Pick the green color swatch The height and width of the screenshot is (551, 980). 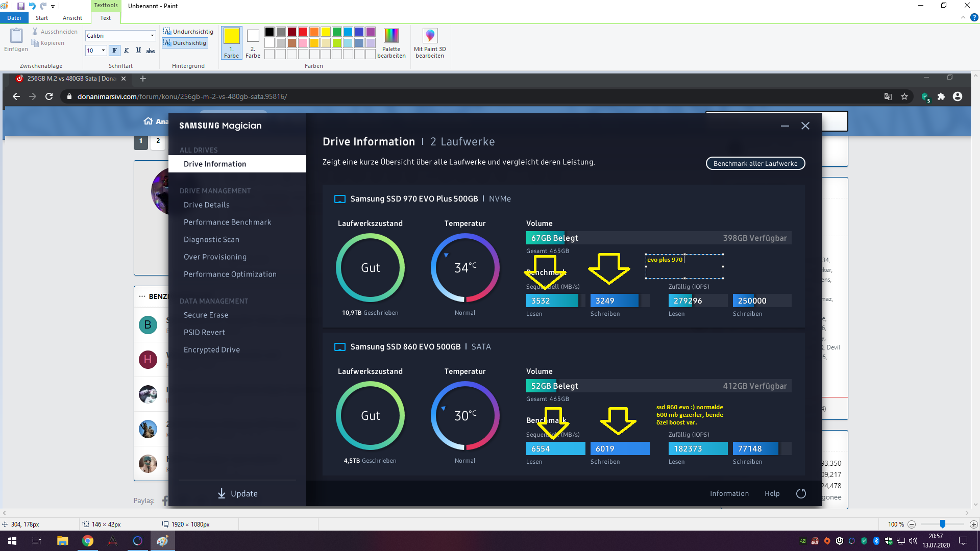click(x=337, y=32)
